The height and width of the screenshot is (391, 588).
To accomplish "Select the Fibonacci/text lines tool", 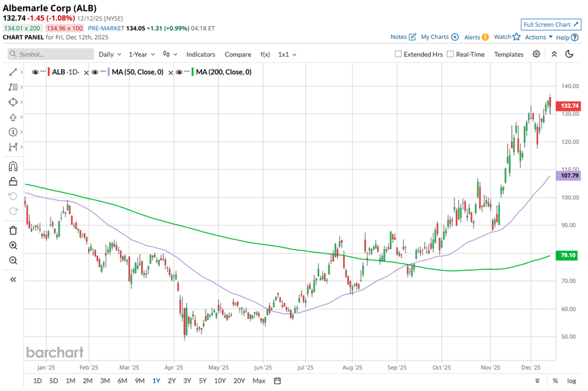I will pos(13,87).
